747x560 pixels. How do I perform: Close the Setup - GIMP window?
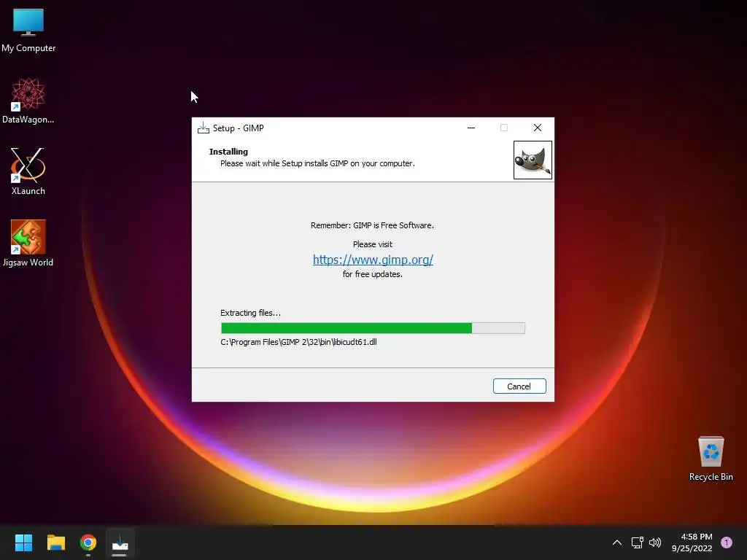[x=538, y=128]
